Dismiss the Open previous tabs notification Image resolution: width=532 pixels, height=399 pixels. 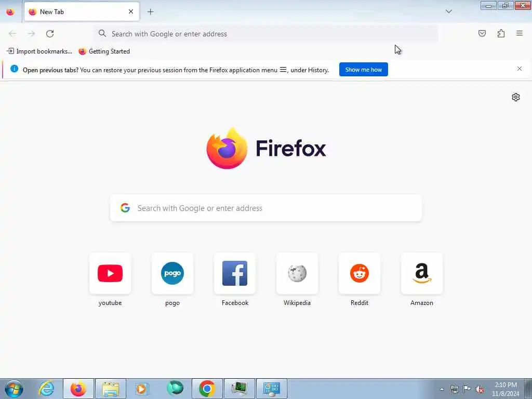click(520, 69)
